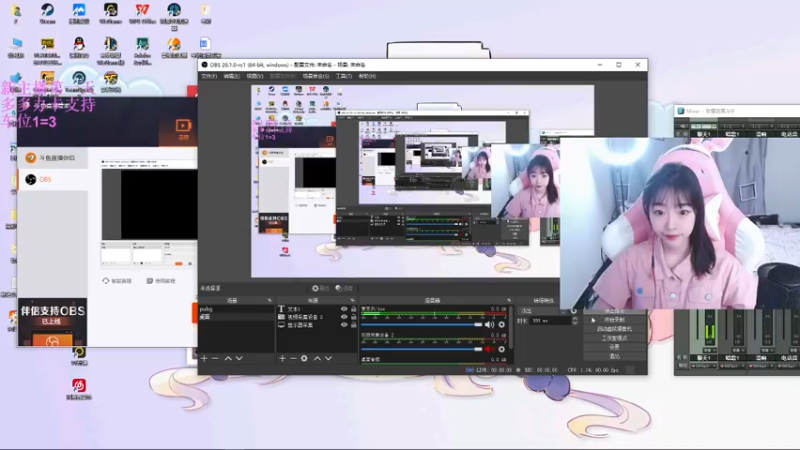Select pubg scene in scenes list
The height and width of the screenshot is (450, 800).
point(236,309)
